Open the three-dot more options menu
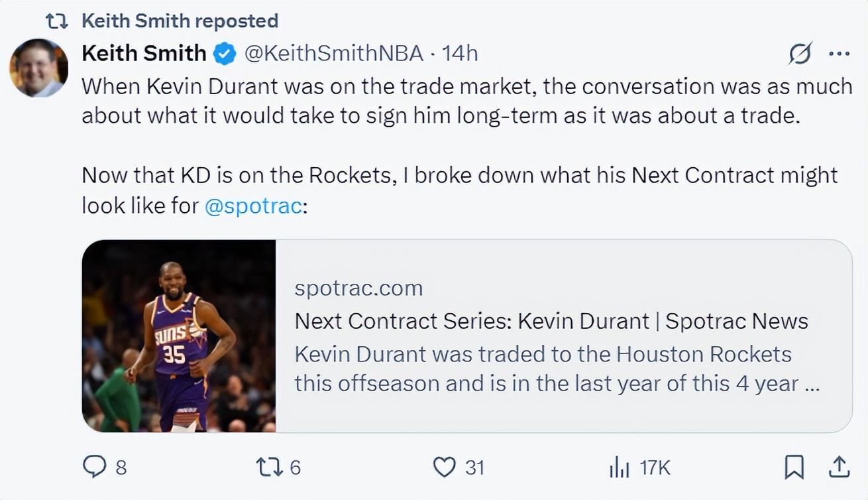 [x=840, y=53]
